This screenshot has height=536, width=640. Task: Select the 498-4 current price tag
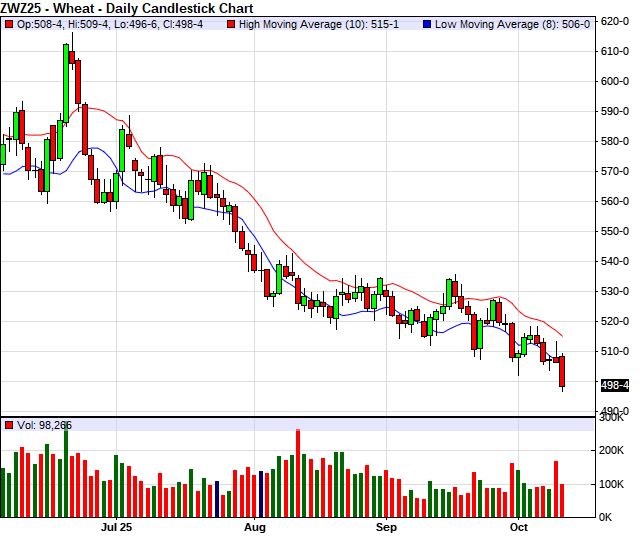coord(614,385)
